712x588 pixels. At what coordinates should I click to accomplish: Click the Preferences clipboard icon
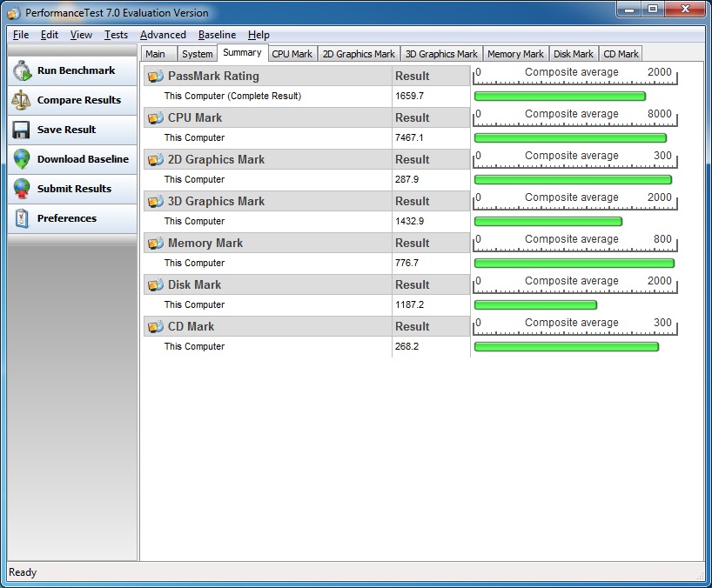coord(22,218)
